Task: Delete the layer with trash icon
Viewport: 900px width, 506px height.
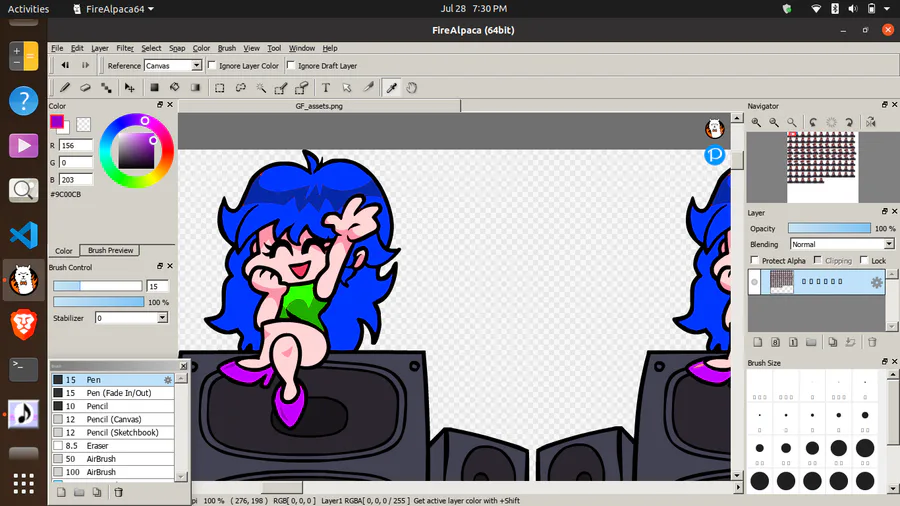Action: 872,342
